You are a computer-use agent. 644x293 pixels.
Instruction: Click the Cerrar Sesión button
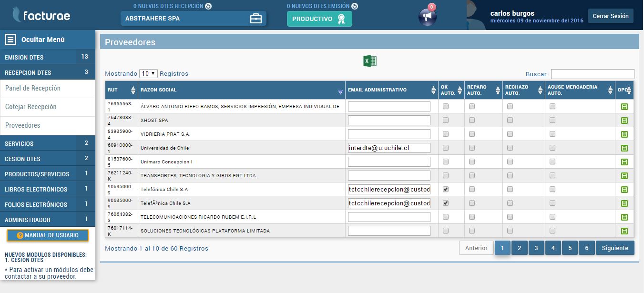pos(611,16)
